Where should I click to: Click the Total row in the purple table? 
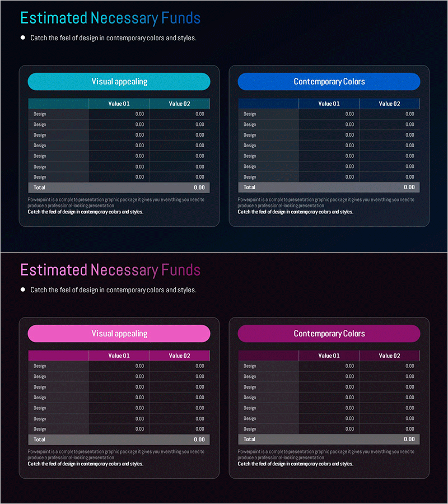329,440
